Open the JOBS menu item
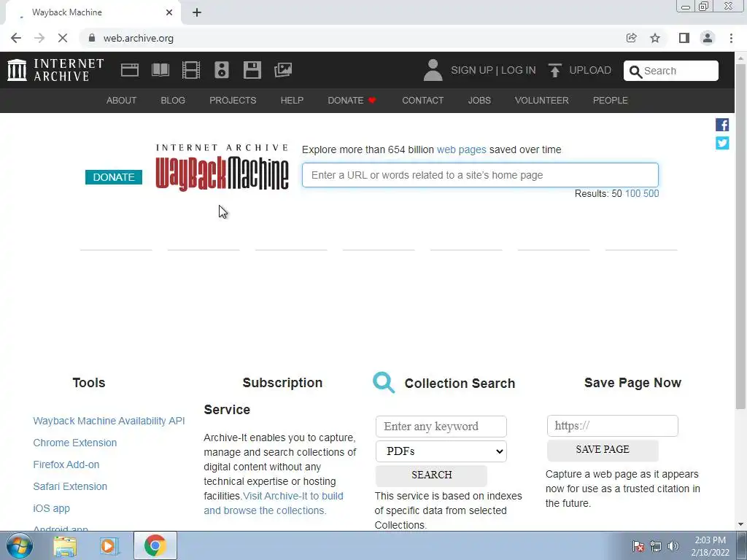 coord(479,101)
